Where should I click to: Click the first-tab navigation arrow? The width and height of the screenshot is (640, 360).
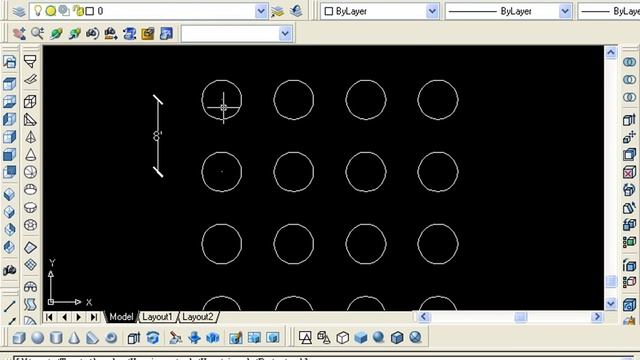click(x=49, y=317)
